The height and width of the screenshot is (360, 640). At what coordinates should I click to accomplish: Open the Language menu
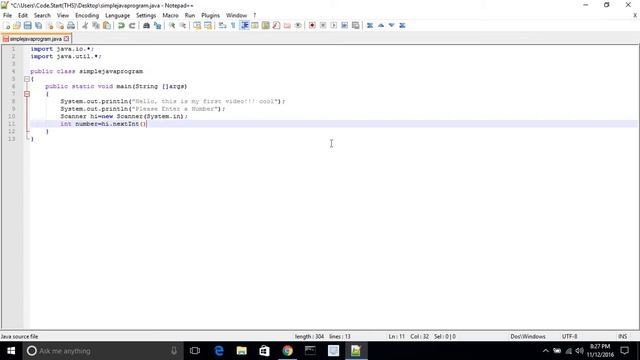[x=117, y=15]
